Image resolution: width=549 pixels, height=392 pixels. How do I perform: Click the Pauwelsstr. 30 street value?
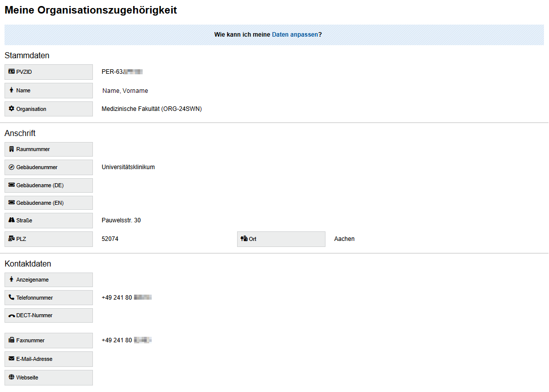pos(121,220)
